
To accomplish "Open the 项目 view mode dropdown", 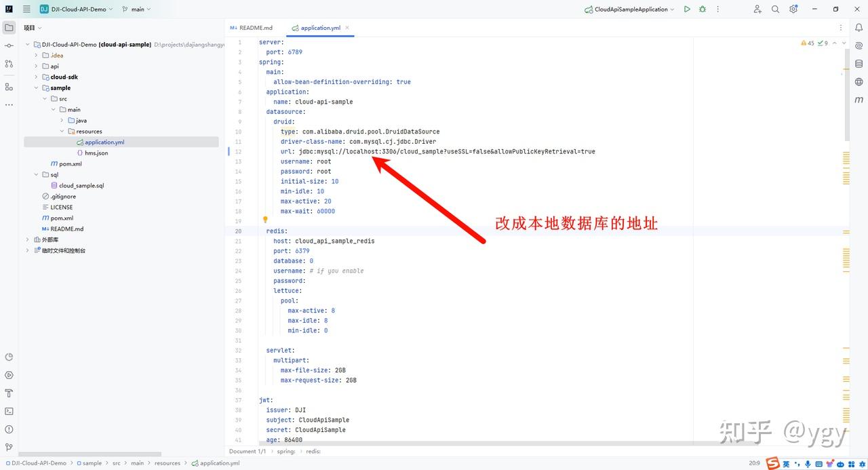I will tap(33, 28).
